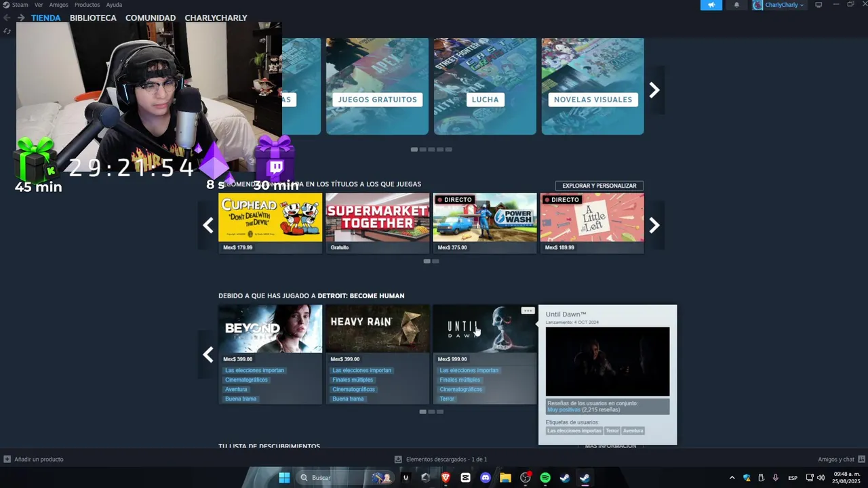The height and width of the screenshot is (488, 868).
Task: Click the active Steam taskbar icon
Action: [585, 478]
